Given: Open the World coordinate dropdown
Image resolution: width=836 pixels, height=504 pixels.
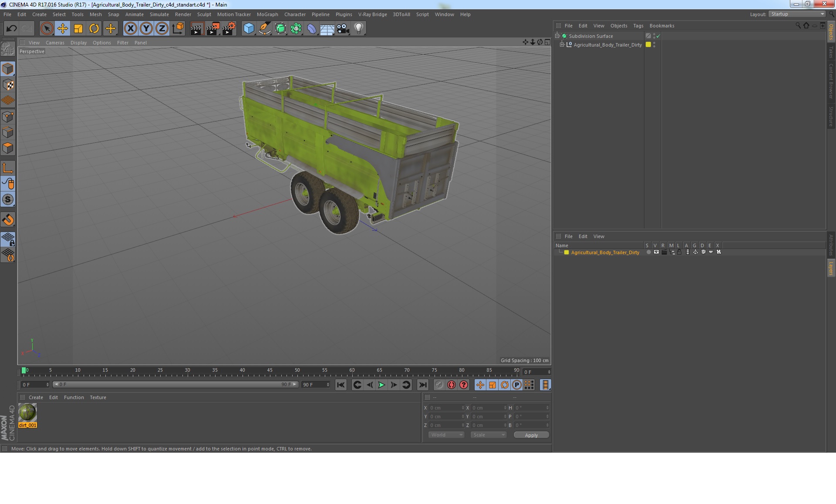Looking at the screenshot, I should 446,435.
